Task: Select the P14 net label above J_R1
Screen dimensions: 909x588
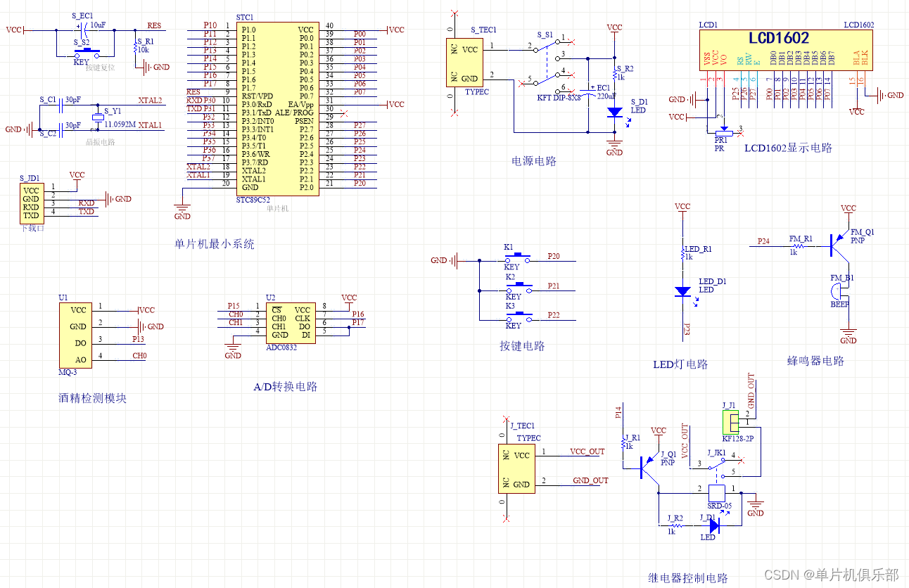Action: point(618,413)
